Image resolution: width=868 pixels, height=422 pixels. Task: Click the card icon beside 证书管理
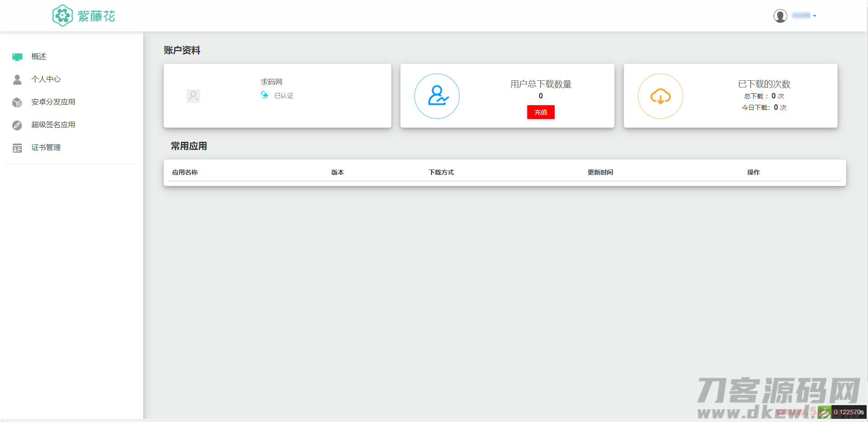point(17,148)
